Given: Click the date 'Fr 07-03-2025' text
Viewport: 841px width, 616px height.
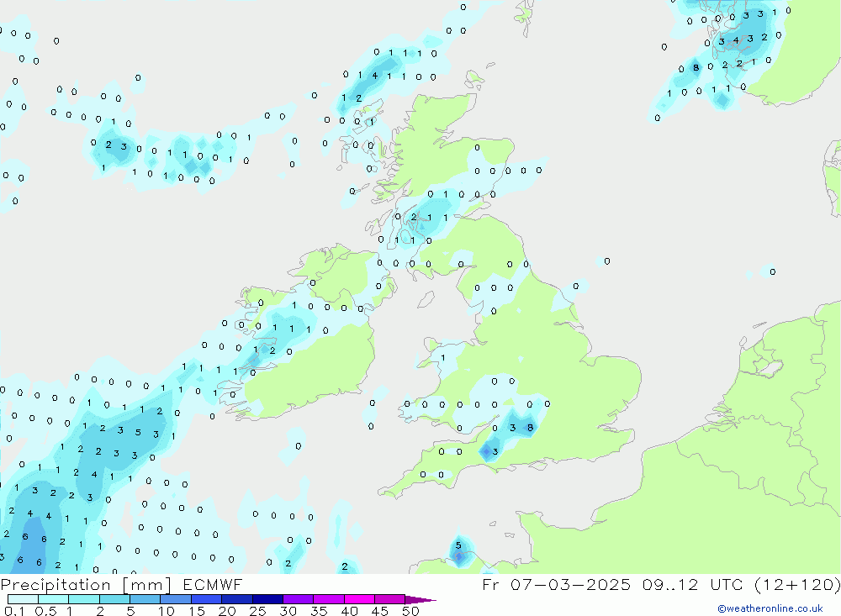Looking at the screenshot, I should (x=556, y=584).
